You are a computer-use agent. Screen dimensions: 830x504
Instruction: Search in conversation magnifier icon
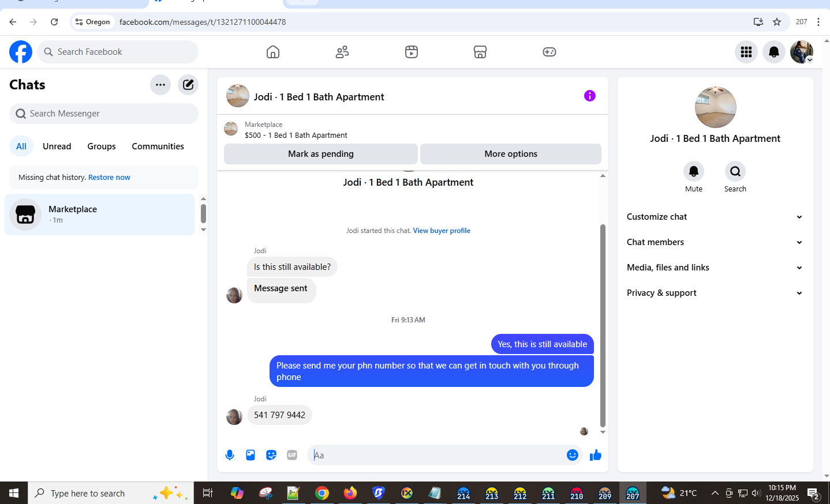[735, 171]
